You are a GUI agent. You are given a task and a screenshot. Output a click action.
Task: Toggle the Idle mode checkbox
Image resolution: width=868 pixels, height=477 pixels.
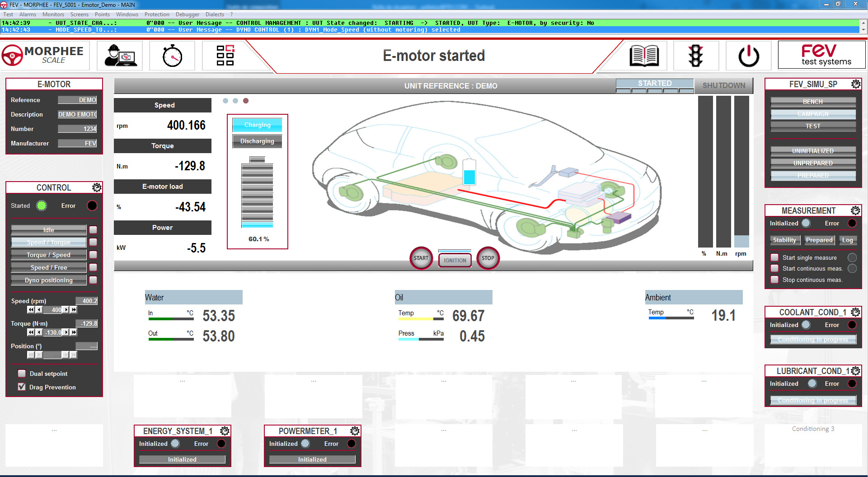point(93,230)
